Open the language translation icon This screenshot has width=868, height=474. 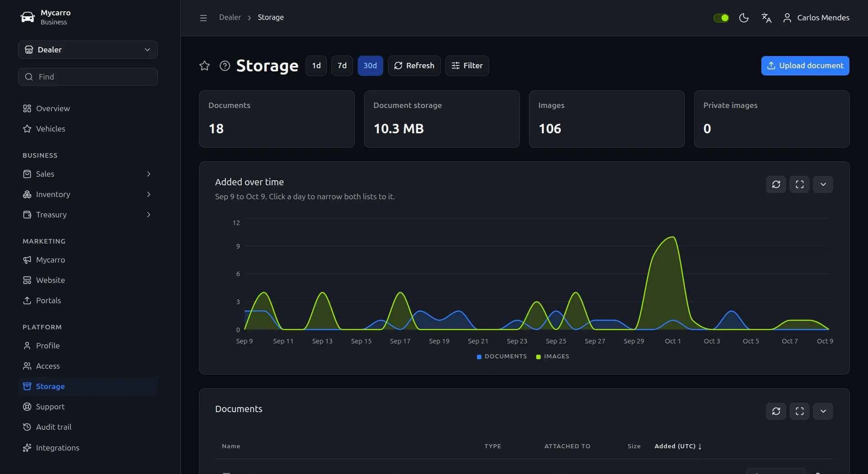(766, 18)
